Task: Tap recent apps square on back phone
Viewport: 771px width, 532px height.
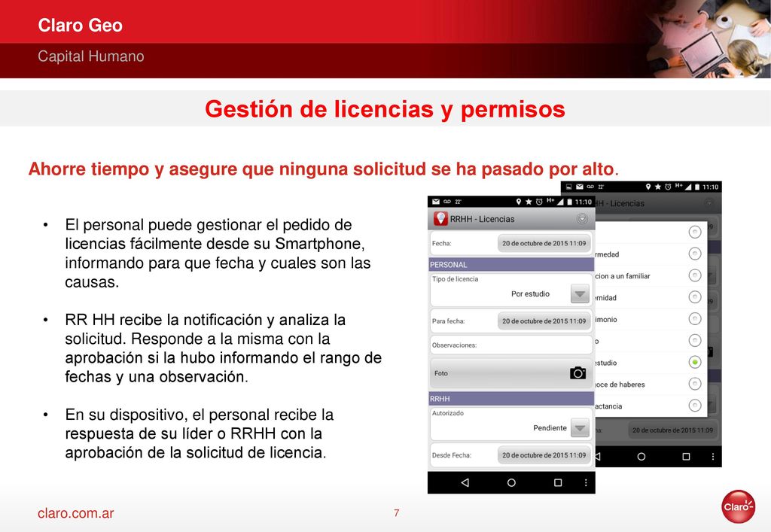Action: pyautogui.click(x=686, y=456)
